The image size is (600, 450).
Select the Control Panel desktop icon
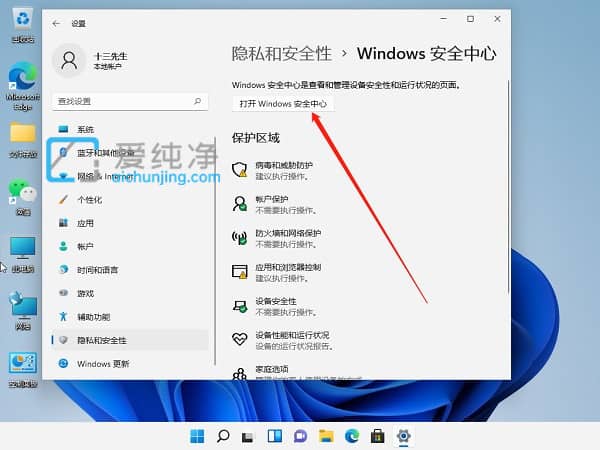click(x=23, y=370)
